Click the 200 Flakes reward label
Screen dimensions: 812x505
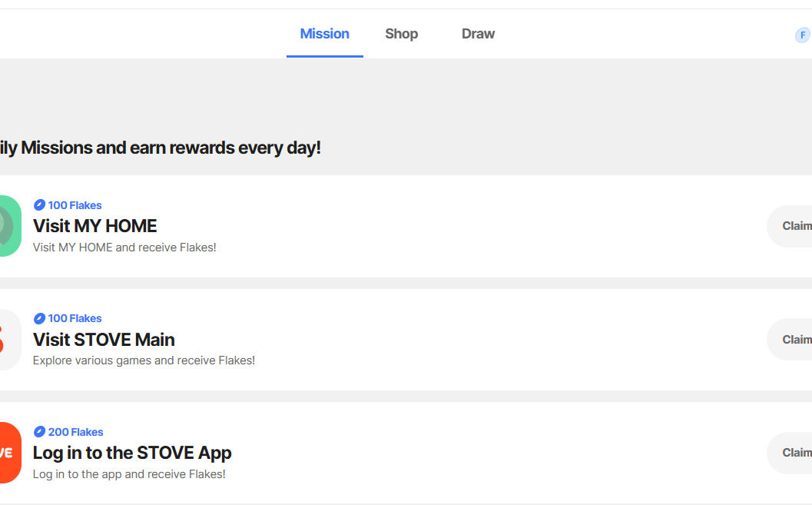[x=75, y=432]
